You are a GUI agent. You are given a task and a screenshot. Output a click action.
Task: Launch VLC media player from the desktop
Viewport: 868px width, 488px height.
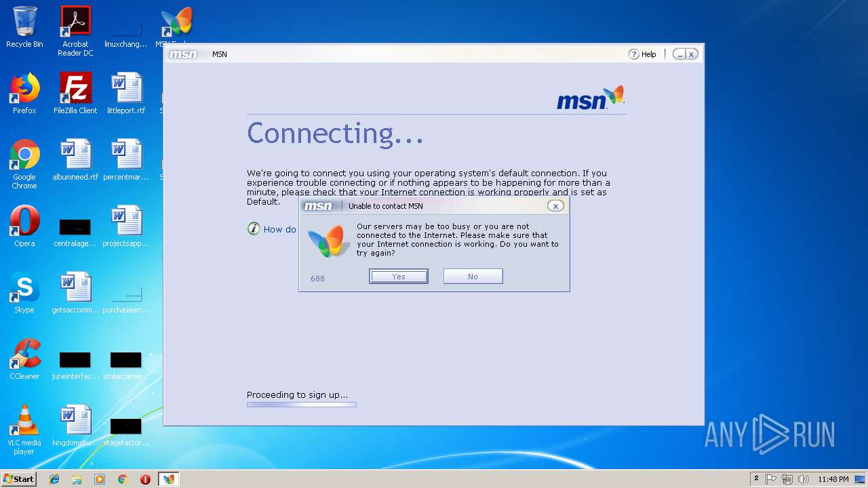pyautogui.click(x=24, y=430)
